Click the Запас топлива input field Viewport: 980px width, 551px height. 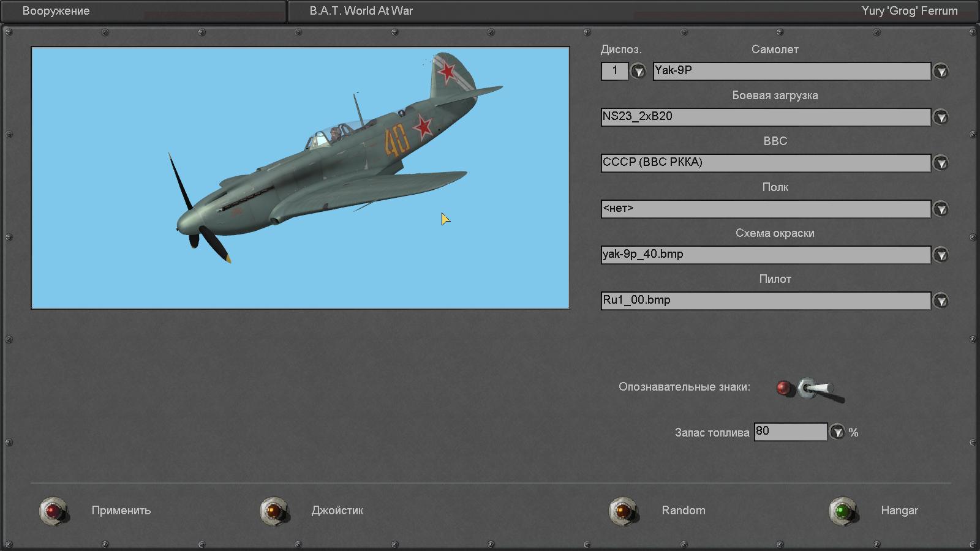click(x=790, y=432)
